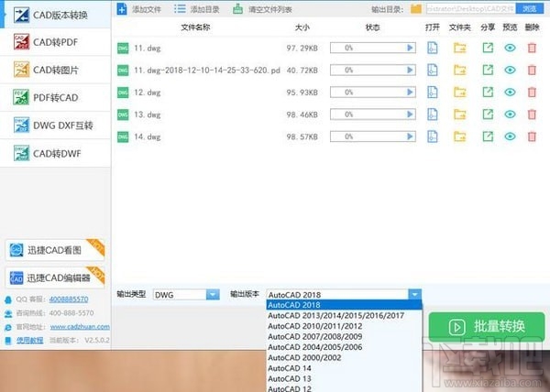The width and height of the screenshot is (550, 392).
Task: Share icon for 14.dwg row
Action: [488, 136]
